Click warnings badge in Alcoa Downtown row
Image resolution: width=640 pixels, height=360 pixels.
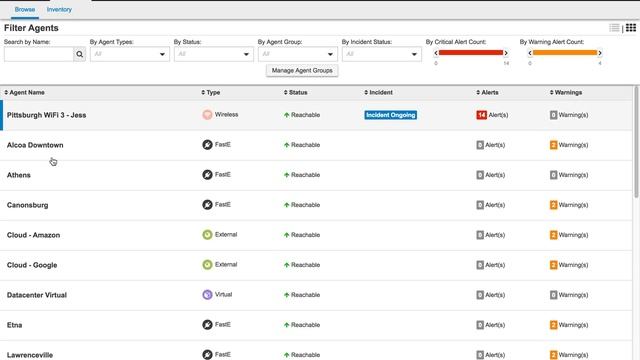point(553,145)
